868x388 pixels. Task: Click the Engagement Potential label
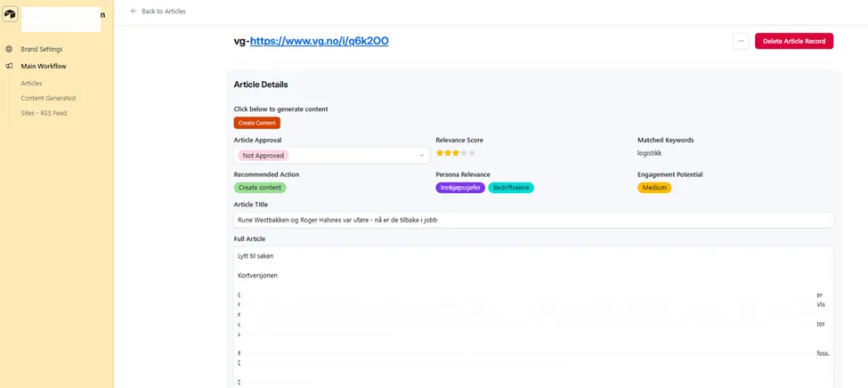[669, 174]
